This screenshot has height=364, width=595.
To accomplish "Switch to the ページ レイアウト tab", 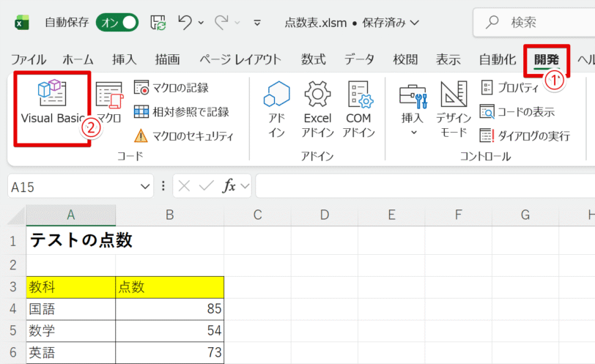I will tap(240, 59).
